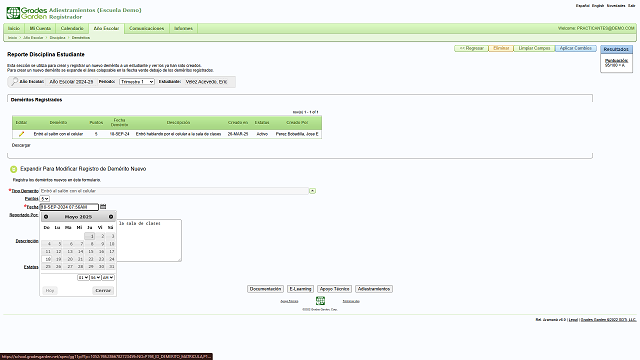The width and height of the screenshot is (640, 360).
Task: Click the Perez Bobadilla, Jose E cell
Action: (x=297, y=134)
